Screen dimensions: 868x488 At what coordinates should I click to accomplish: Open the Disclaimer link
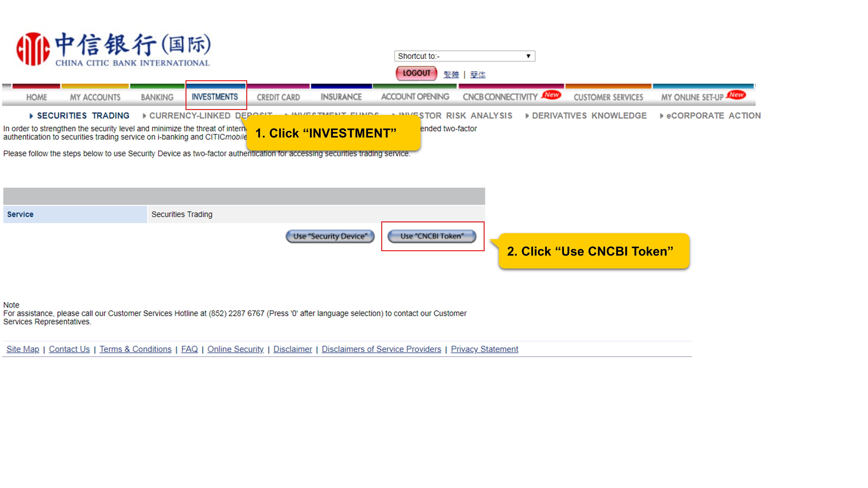[x=293, y=349]
